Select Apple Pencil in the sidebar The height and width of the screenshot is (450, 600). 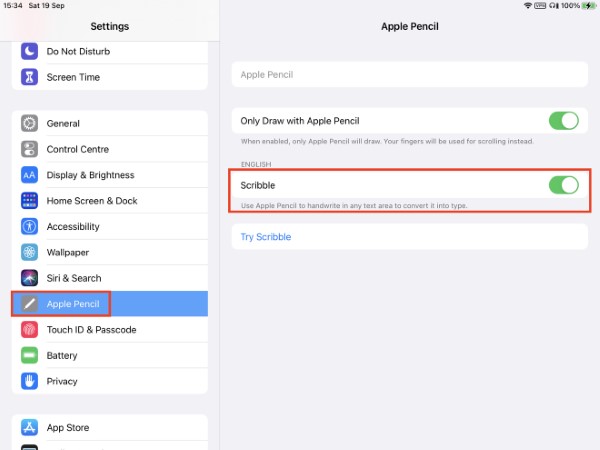click(x=70, y=304)
